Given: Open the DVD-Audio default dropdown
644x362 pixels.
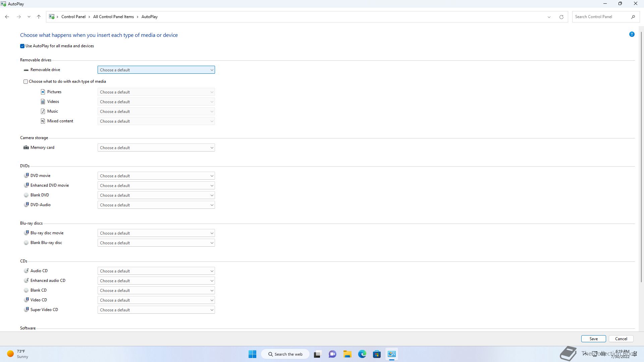Looking at the screenshot, I should click(x=156, y=205).
